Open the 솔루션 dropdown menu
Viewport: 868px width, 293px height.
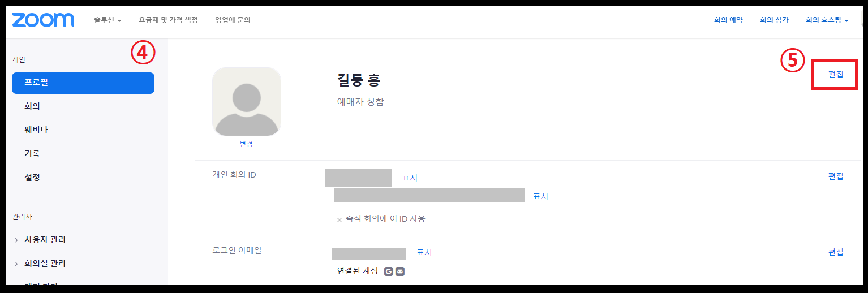tap(108, 20)
